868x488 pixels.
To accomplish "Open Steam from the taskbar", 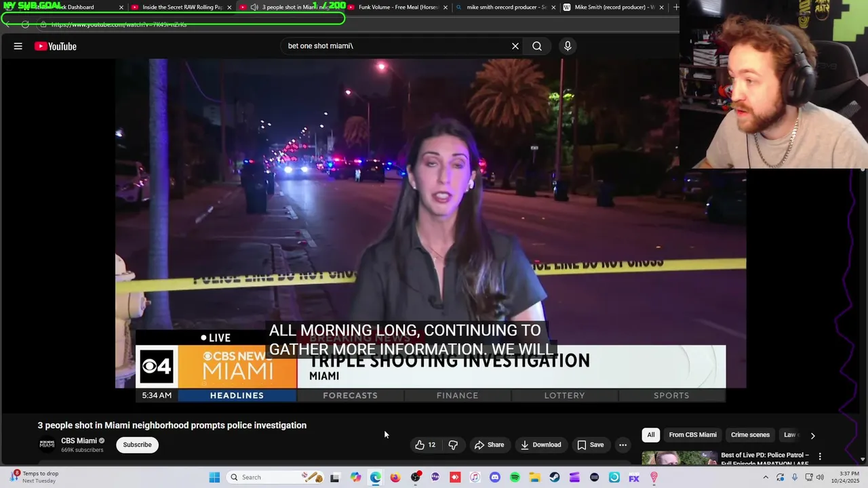I will pyautogui.click(x=554, y=477).
